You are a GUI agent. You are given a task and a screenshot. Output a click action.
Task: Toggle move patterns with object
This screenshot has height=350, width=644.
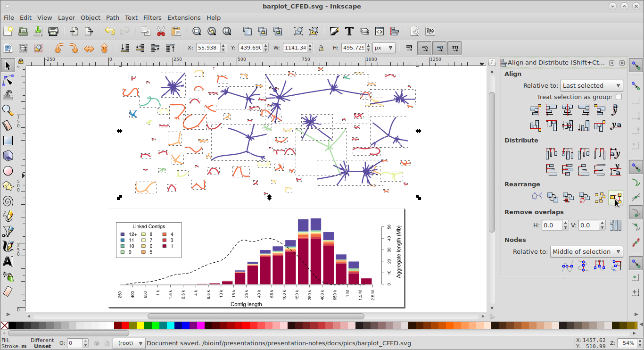tap(454, 48)
